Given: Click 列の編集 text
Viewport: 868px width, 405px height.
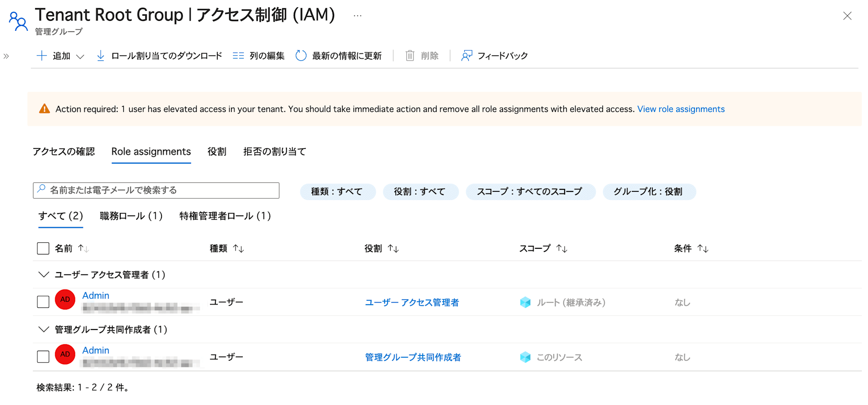Looking at the screenshot, I should tap(267, 56).
